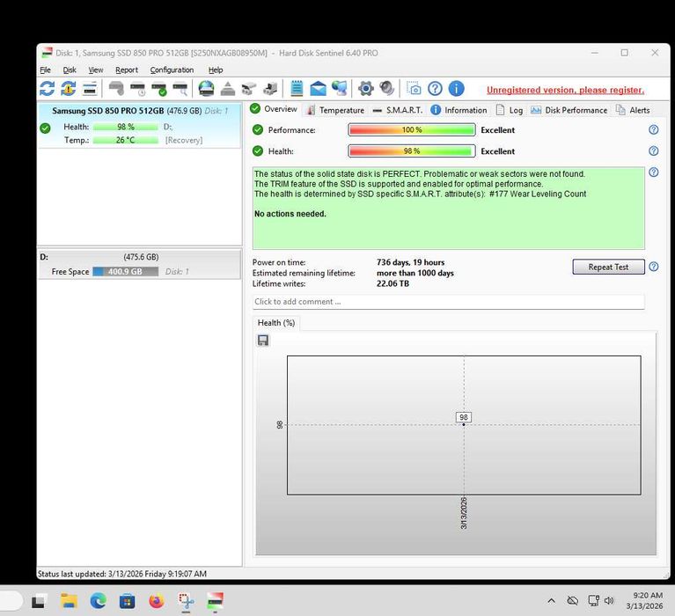Click the 98 % health bar in disk list

[x=125, y=127]
